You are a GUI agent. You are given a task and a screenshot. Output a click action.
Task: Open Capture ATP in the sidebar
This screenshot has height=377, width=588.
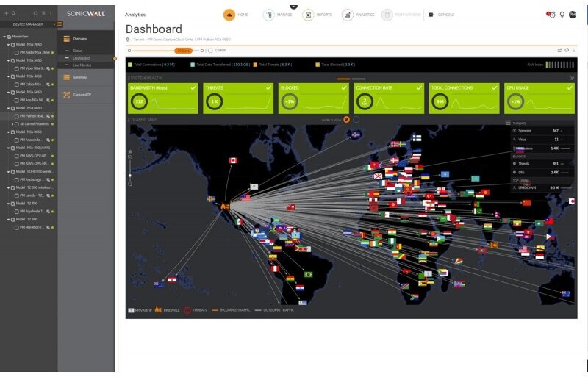[82, 94]
